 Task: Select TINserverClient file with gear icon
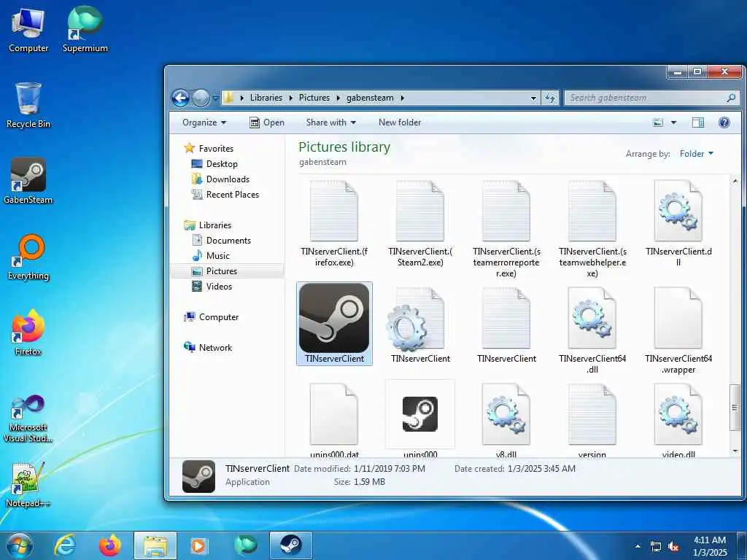coord(420,325)
